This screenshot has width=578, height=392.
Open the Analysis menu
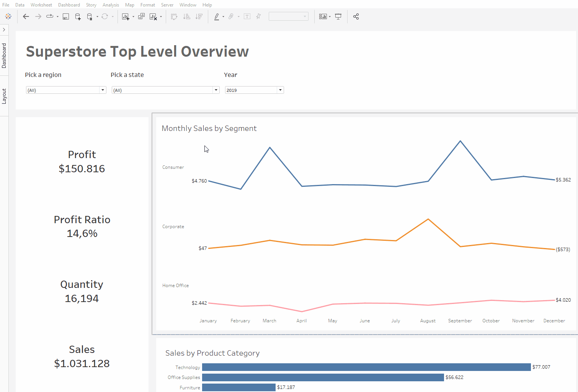pyautogui.click(x=111, y=5)
